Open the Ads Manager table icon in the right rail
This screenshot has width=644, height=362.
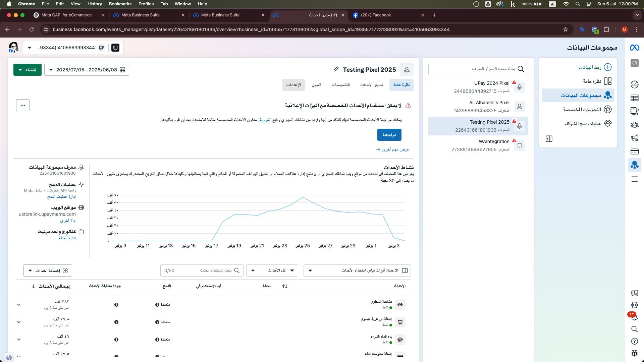[634, 98]
